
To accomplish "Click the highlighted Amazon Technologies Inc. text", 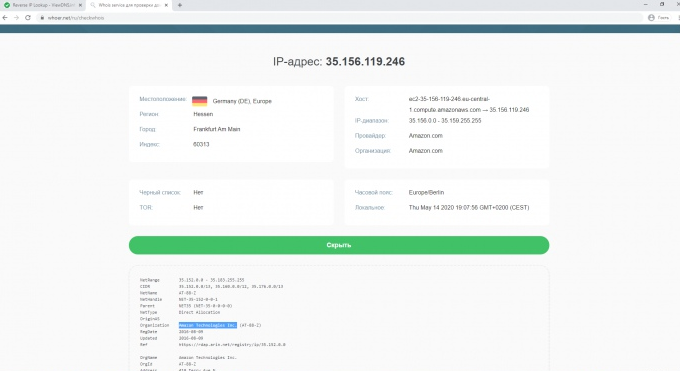I will click(208, 325).
